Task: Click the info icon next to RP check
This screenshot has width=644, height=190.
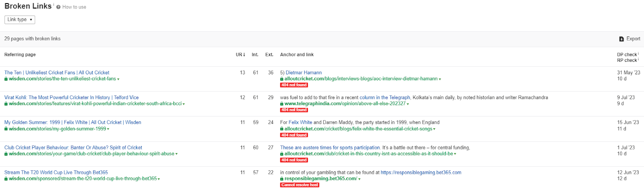Action: [x=638, y=59]
